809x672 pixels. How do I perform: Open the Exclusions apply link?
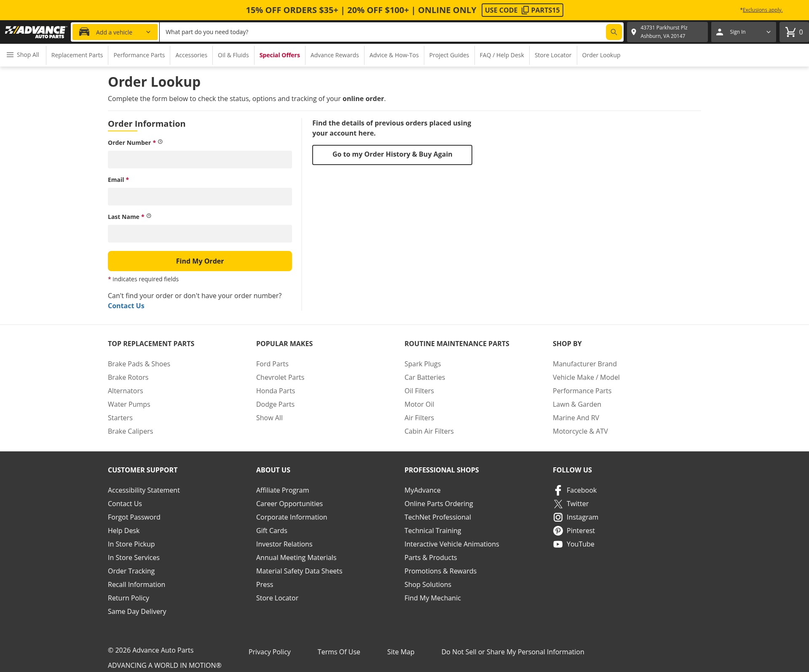tap(762, 10)
